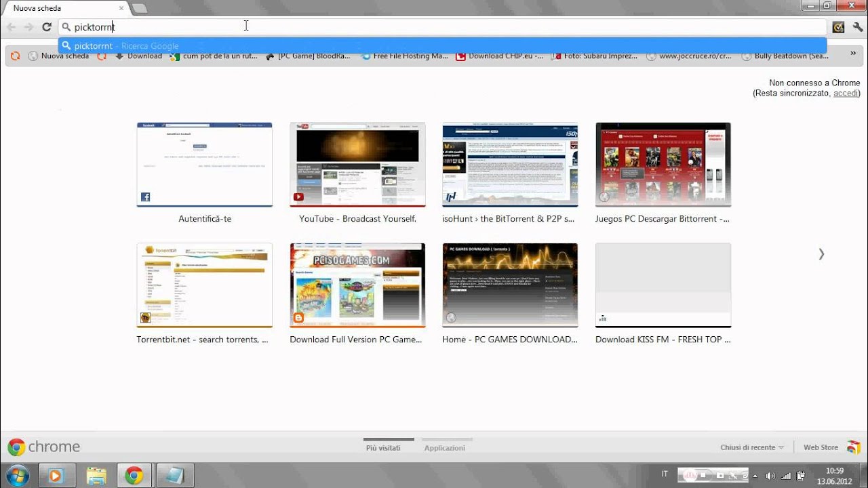Open the Bully Beatdown bookmark
Screen dimensions: 868x488
click(x=785, y=56)
